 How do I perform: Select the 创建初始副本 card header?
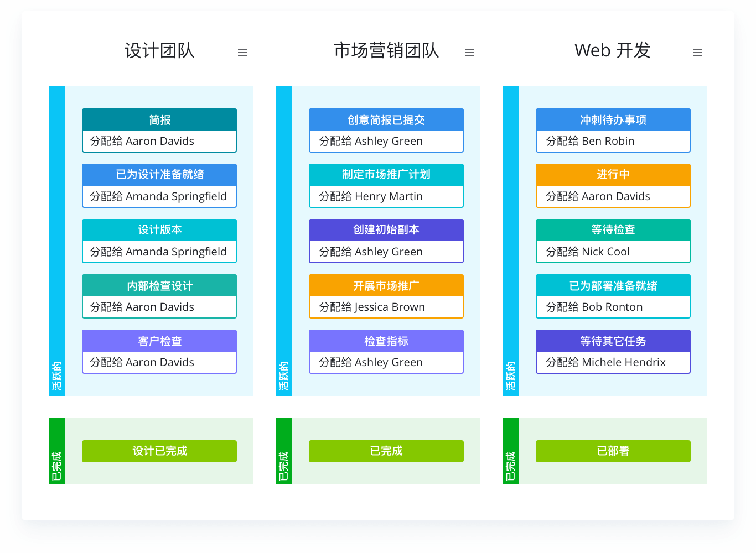tap(386, 230)
